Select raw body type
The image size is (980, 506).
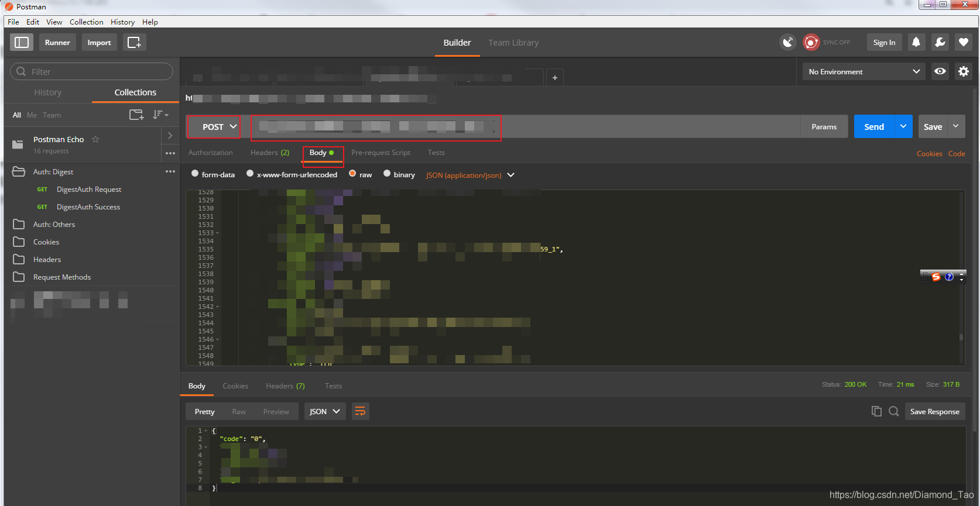pyautogui.click(x=352, y=174)
